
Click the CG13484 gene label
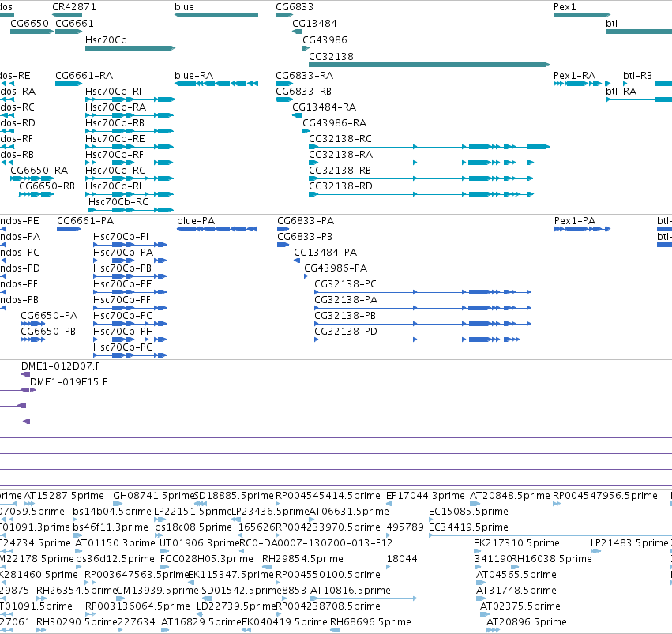click(x=314, y=24)
